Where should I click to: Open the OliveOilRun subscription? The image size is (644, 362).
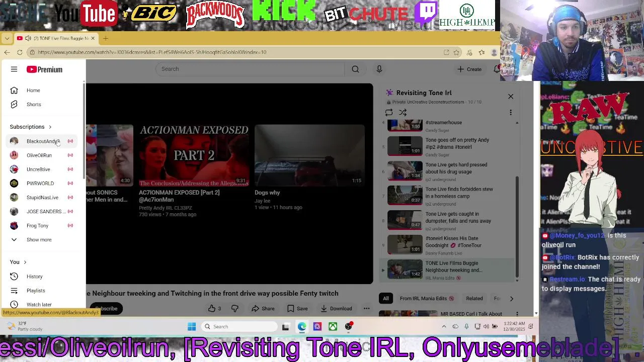pyautogui.click(x=43, y=155)
